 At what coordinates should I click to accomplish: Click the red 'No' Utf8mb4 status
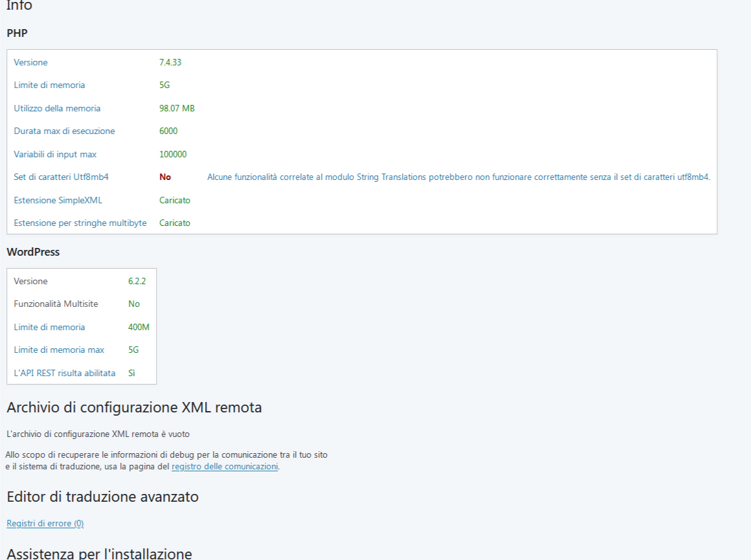(165, 177)
